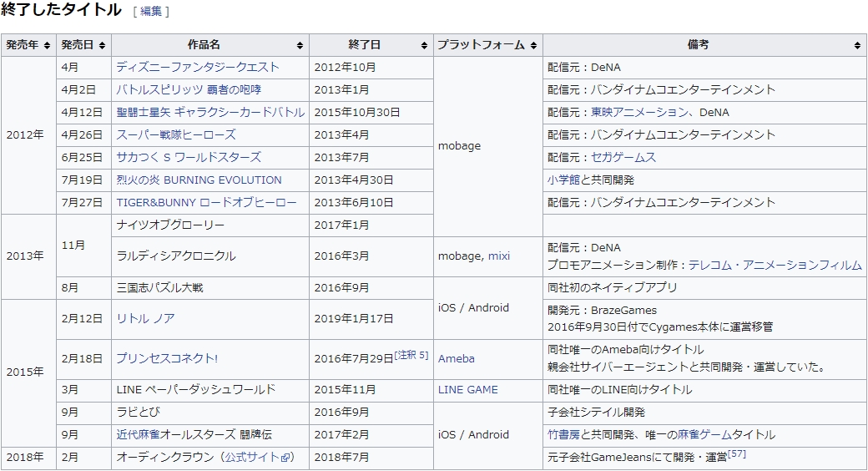Open mixi platform link

pyautogui.click(x=499, y=256)
